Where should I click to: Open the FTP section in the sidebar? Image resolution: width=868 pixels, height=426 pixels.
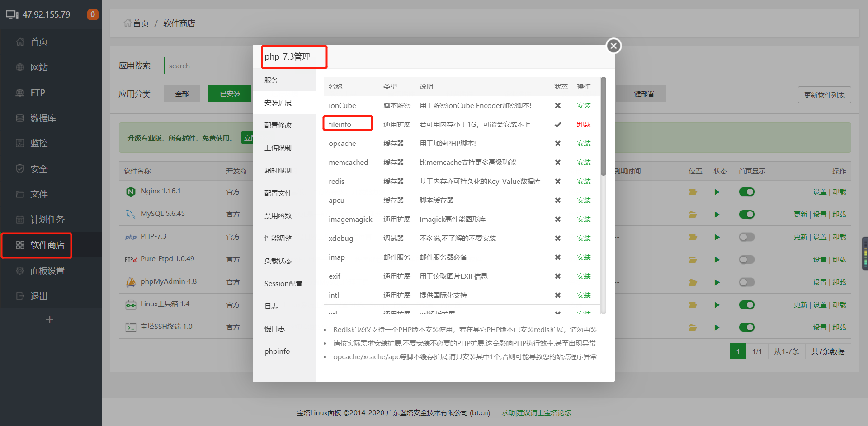(x=37, y=92)
